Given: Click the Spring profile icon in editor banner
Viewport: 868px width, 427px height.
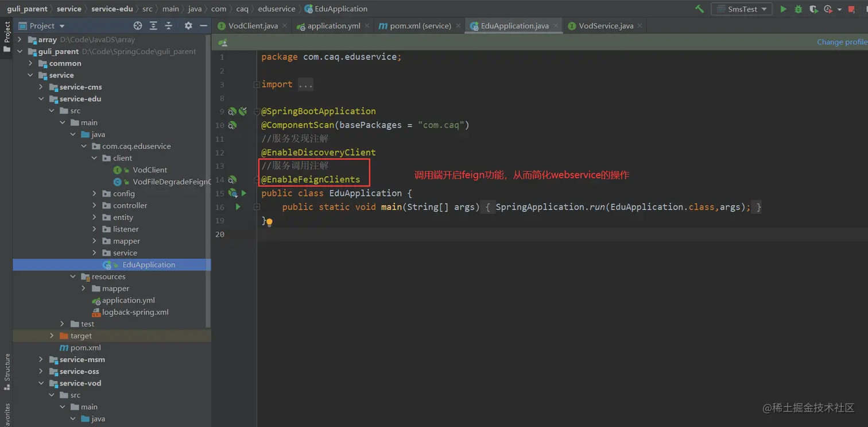Looking at the screenshot, I should pyautogui.click(x=223, y=43).
